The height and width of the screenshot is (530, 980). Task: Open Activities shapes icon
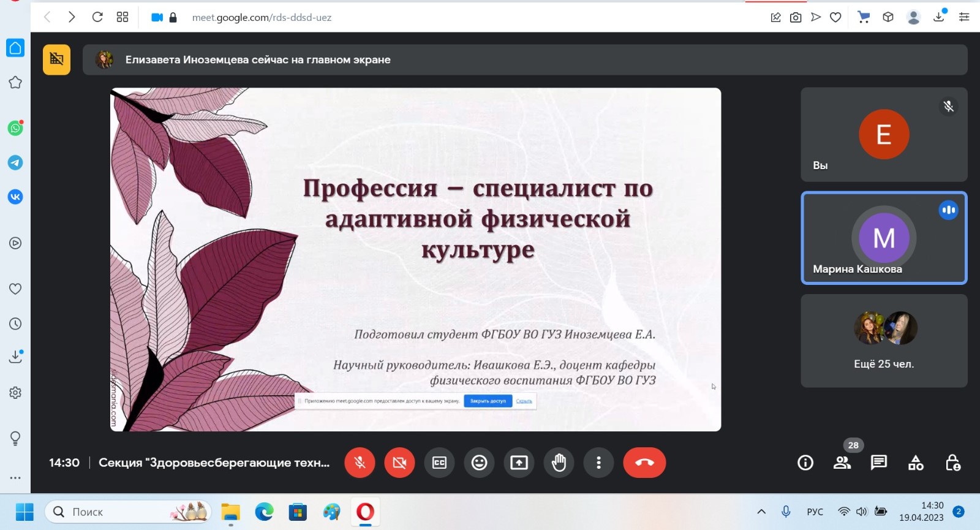click(x=916, y=463)
